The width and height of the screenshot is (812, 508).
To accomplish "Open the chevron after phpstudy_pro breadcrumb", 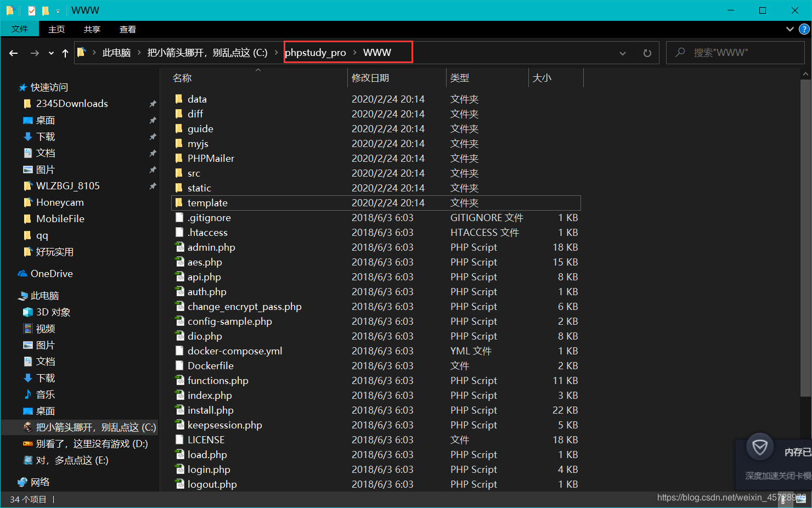I will [x=355, y=53].
